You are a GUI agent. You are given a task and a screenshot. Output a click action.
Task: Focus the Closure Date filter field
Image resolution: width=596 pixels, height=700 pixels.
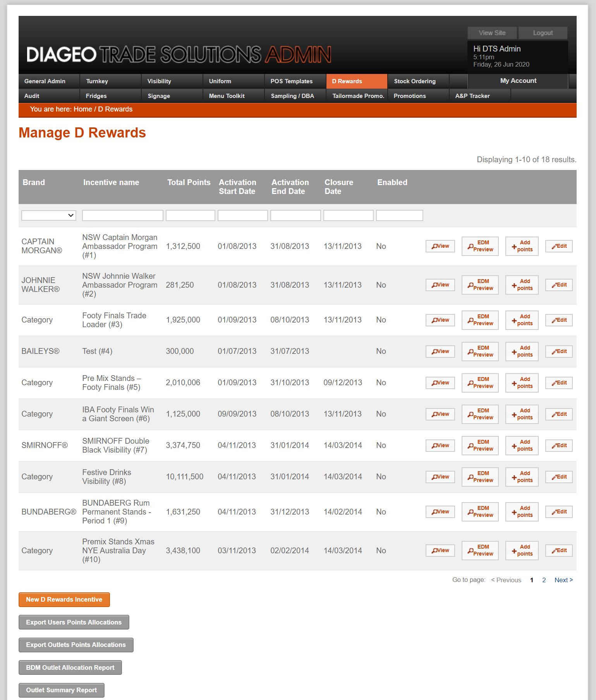click(x=349, y=215)
